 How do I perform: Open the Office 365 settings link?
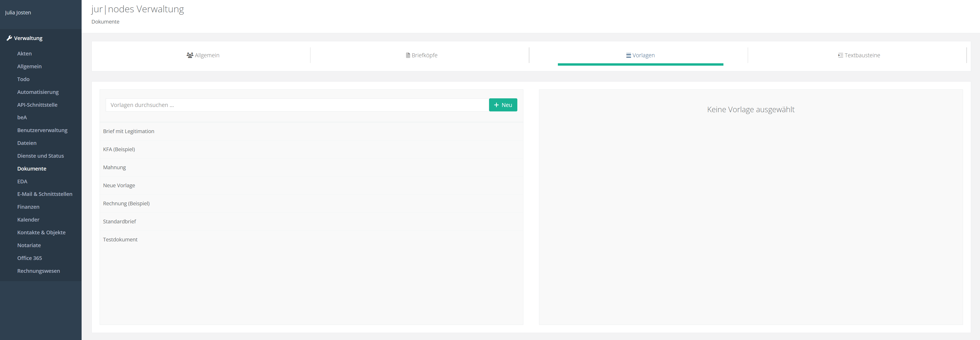pyautogui.click(x=30, y=258)
